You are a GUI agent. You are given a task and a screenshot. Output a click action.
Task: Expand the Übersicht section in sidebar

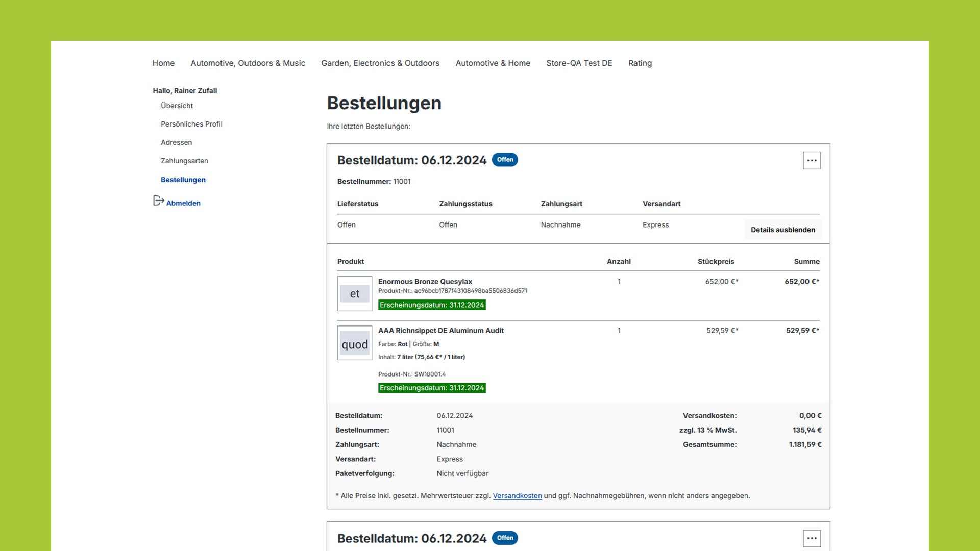tap(176, 106)
